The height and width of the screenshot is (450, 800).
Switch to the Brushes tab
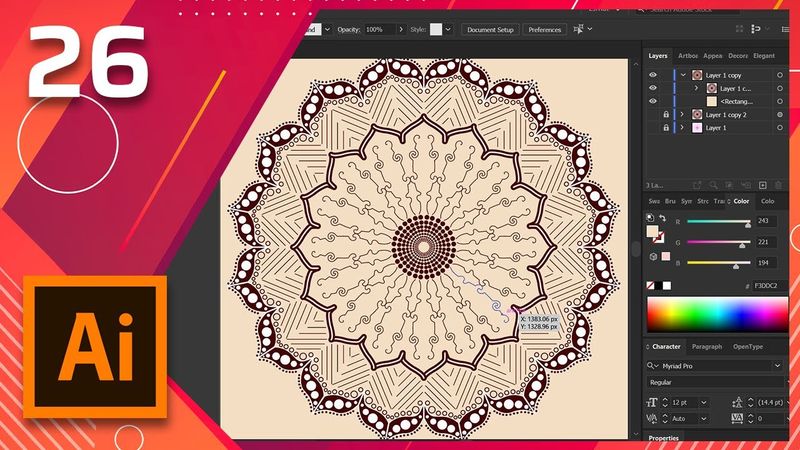(x=670, y=201)
